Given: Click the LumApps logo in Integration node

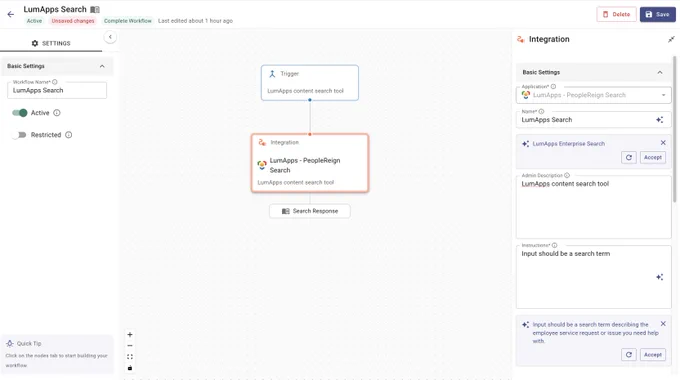Looking at the screenshot, I should click(x=262, y=165).
